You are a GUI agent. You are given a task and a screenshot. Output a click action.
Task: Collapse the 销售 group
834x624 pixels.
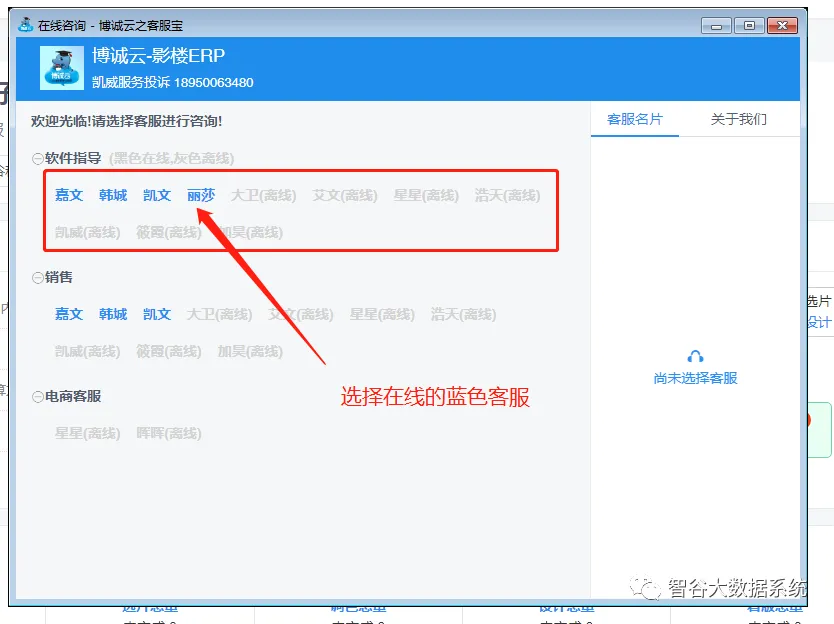point(37,277)
